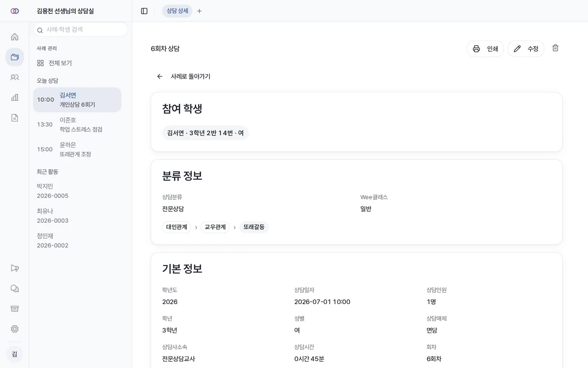The image size is (588, 368).
Task: Open the archive box icon
Action: (x=15, y=309)
